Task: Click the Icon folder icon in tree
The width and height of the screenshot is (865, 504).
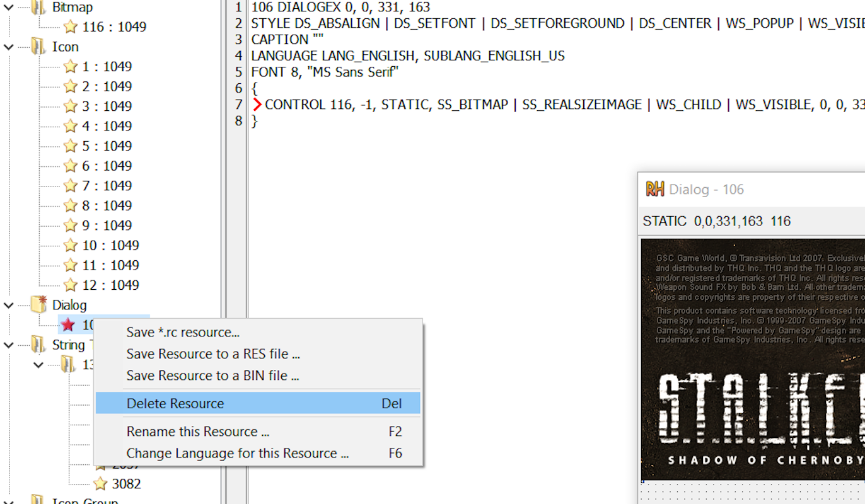Action: (x=38, y=47)
